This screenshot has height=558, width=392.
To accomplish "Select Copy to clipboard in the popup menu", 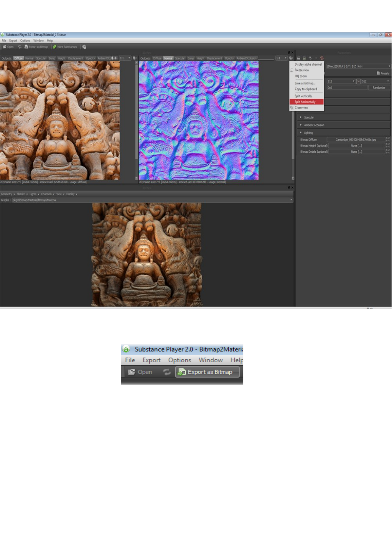I will coord(306,89).
